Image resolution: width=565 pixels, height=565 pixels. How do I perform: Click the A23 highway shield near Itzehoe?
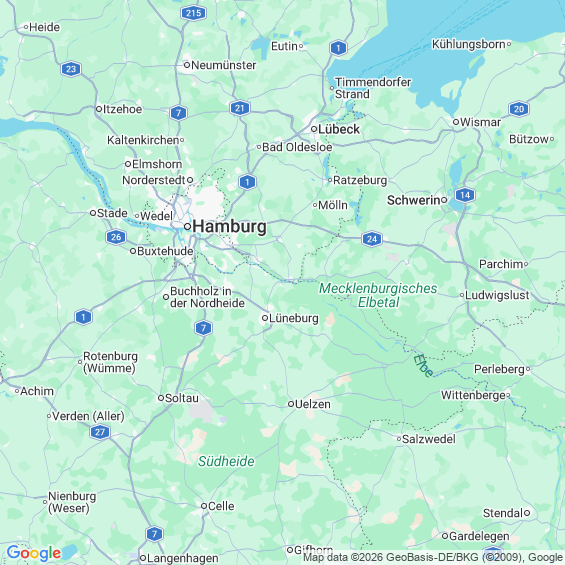[71, 69]
